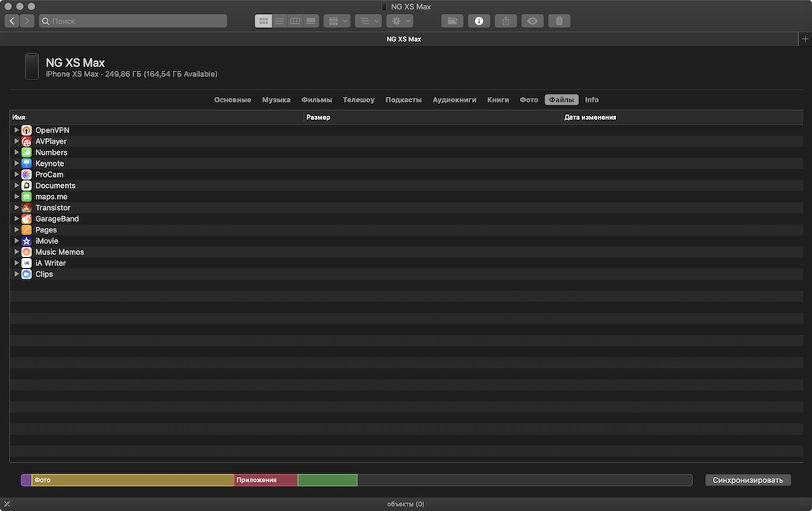Click the Pages app icon
Viewport: 812px width, 511px height.
click(x=26, y=229)
